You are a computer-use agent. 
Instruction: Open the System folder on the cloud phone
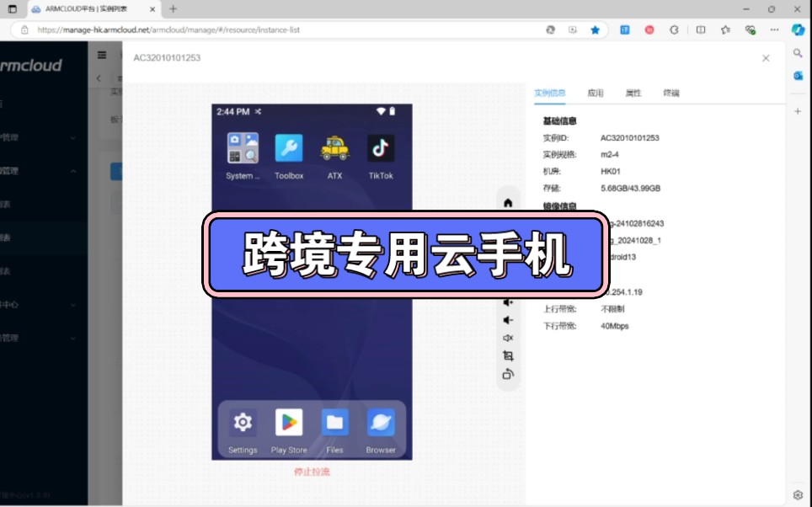(243, 149)
